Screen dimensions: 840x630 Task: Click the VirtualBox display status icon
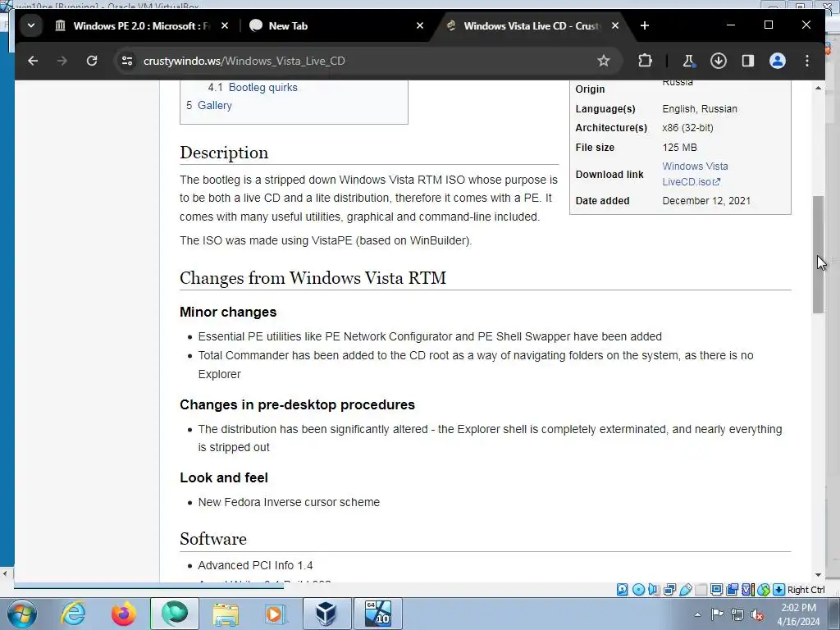tap(716, 590)
